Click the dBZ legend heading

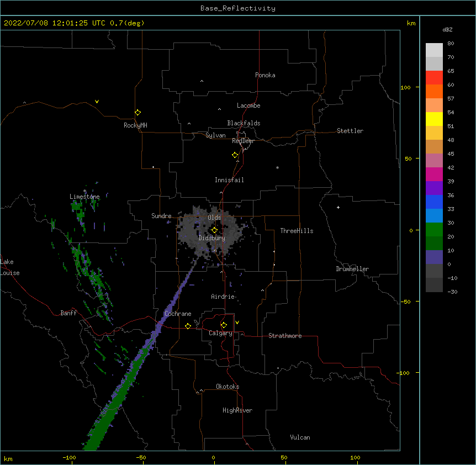[x=447, y=29]
